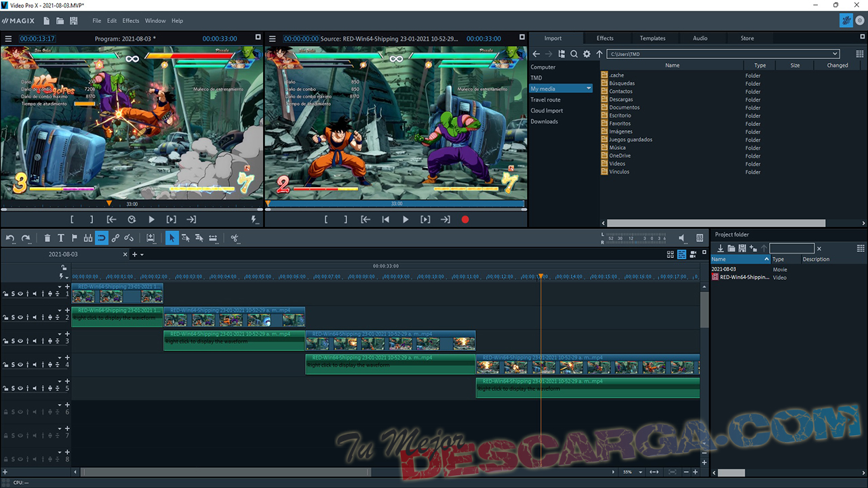Switch to timeline mode icon
868x488 pixels.
pos(682,254)
